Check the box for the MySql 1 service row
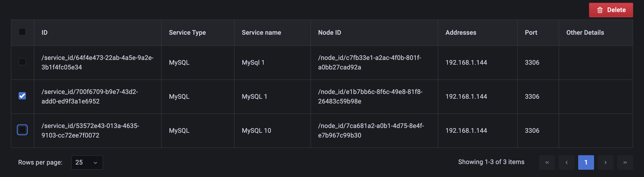 [22, 62]
